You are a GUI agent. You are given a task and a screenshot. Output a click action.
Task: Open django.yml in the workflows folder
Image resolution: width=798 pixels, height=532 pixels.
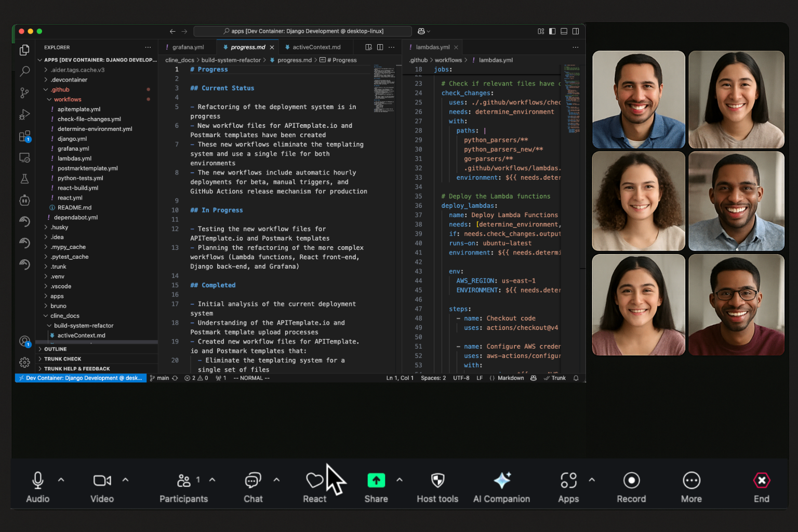[72, 139]
